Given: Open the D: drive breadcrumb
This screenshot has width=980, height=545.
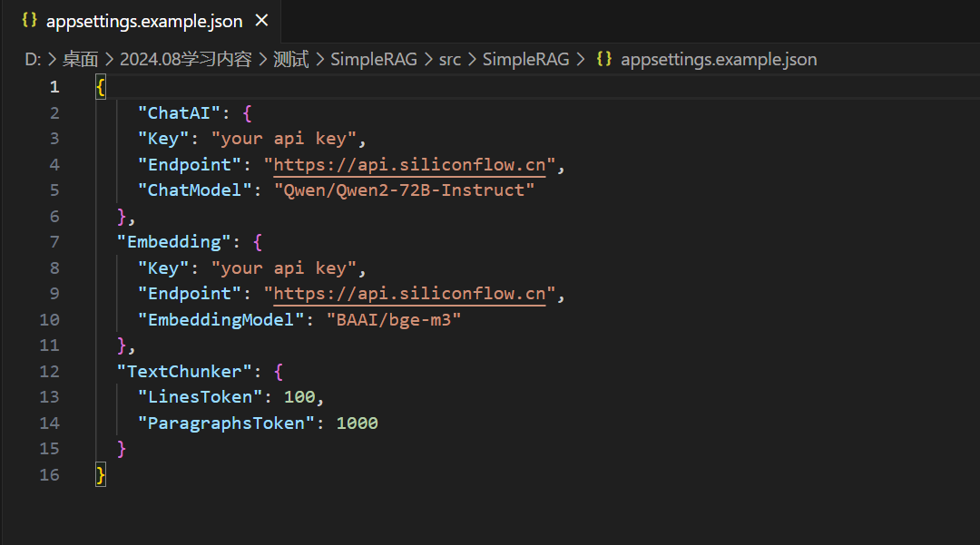Looking at the screenshot, I should coord(33,59).
